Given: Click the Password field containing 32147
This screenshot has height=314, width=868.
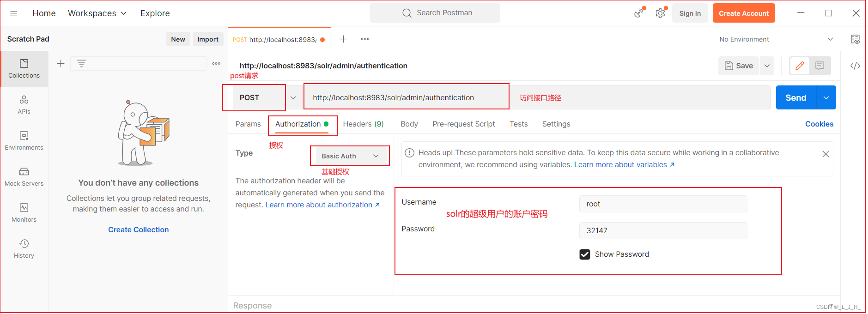Looking at the screenshot, I should (x=663, y=230).
